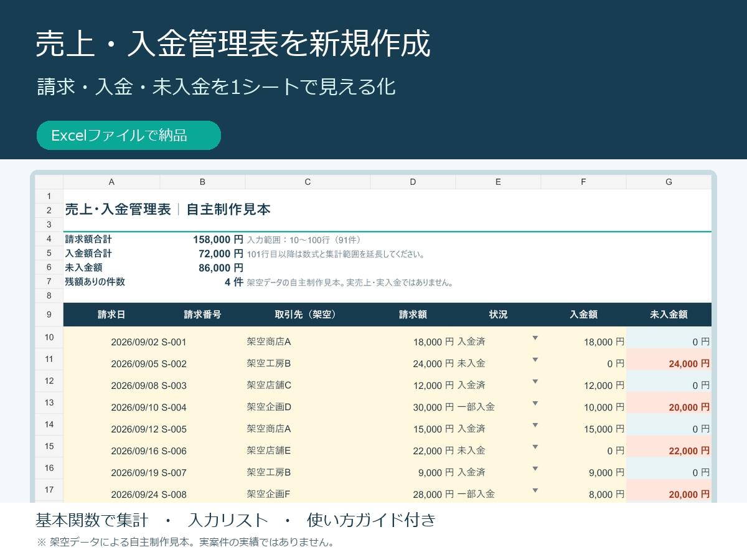The image size is (747, 560).
Task: Select cell 2026/09/10 S-004
Action: [x=149, y=407]
